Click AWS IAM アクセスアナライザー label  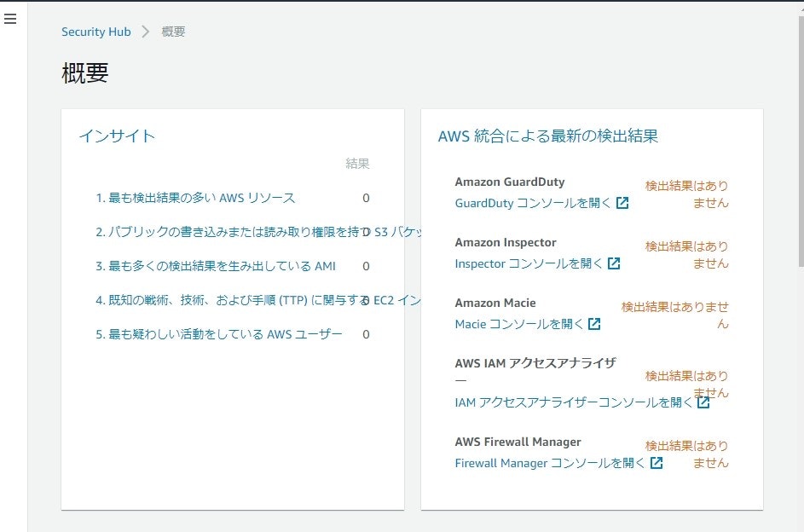tap(535, 371)
